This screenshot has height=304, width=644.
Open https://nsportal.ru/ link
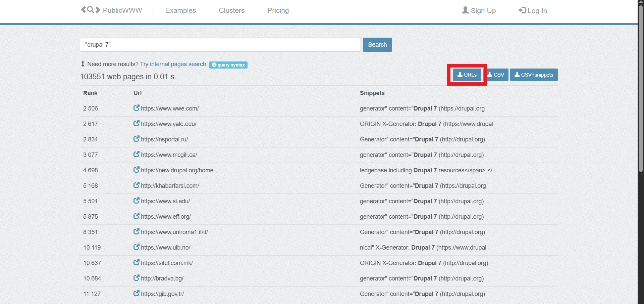point(164,139)
